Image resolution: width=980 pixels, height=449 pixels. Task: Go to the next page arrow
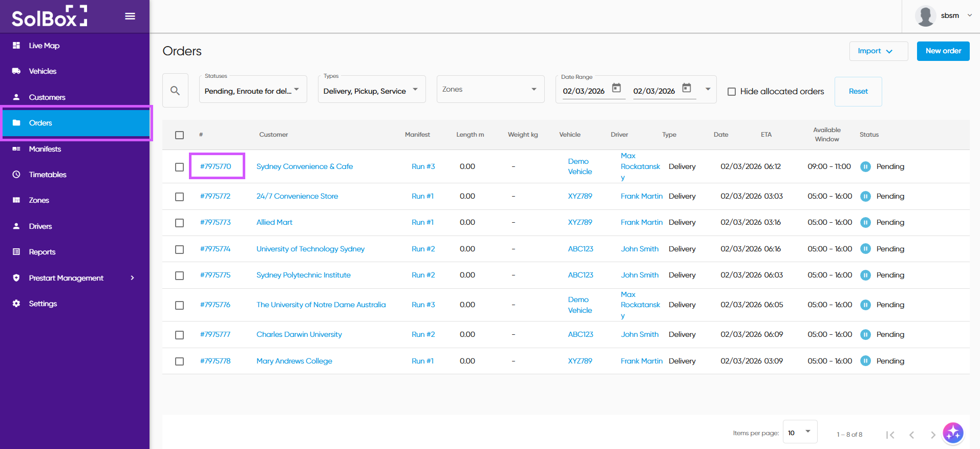point(932,435)
